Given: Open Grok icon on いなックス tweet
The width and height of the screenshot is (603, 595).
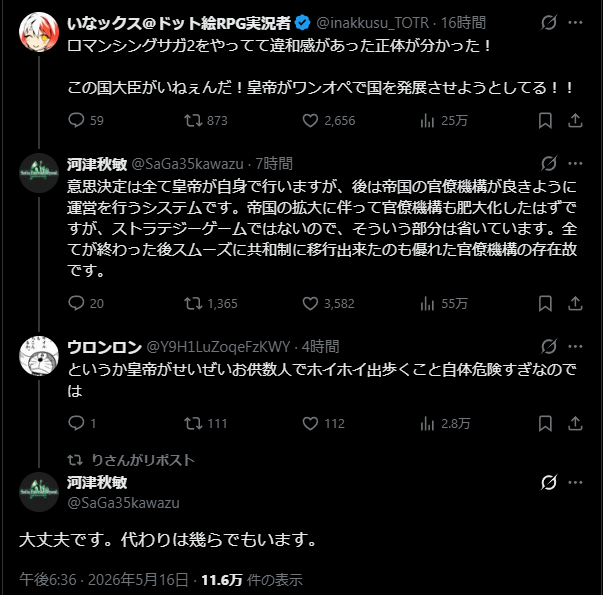Looking at the screenshot, I should tap(548, 22).
